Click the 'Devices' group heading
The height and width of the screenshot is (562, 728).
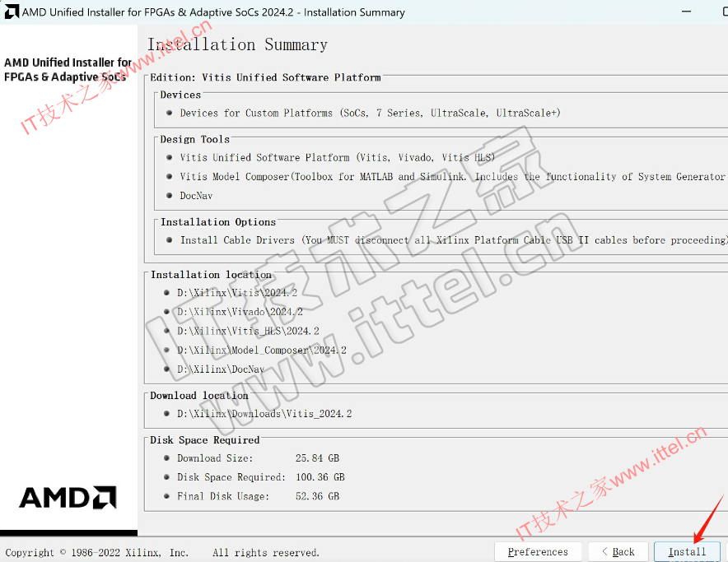(180, 95)
